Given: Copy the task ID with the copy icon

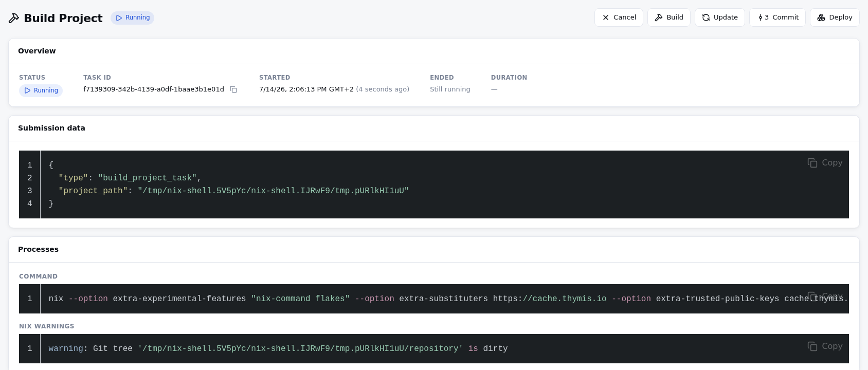Looking at the screenshot, I should 233,89.
